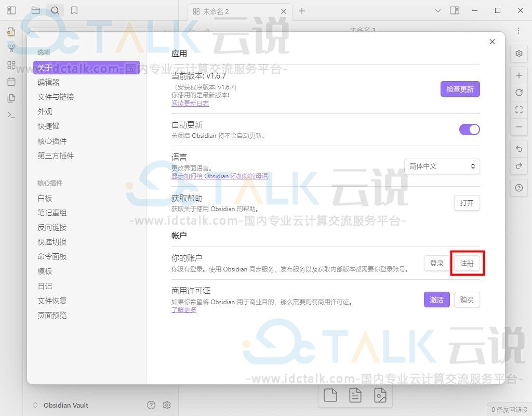Click 打开 button for 获取帮助
The width and height of the screenshot is (532, 416).
coord(467,203)
